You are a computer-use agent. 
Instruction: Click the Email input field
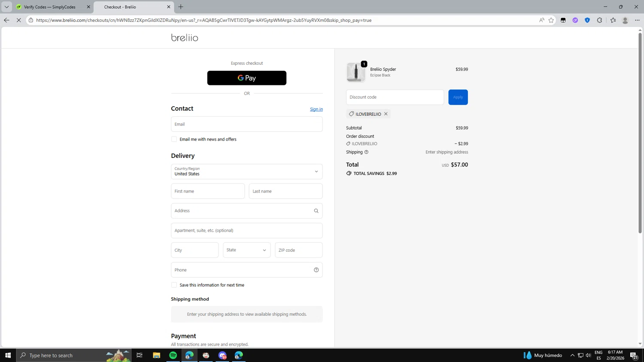coord(247,124)
